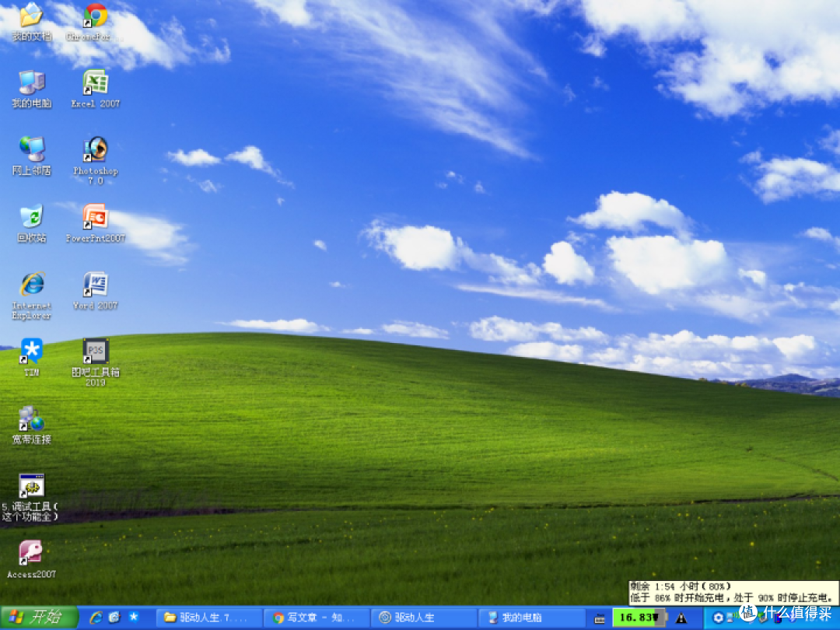The height and width of the screenshot is (630, 840).
Task: Switch to the 我的电脑 taskbar button
Action: [x=533, y=618]
